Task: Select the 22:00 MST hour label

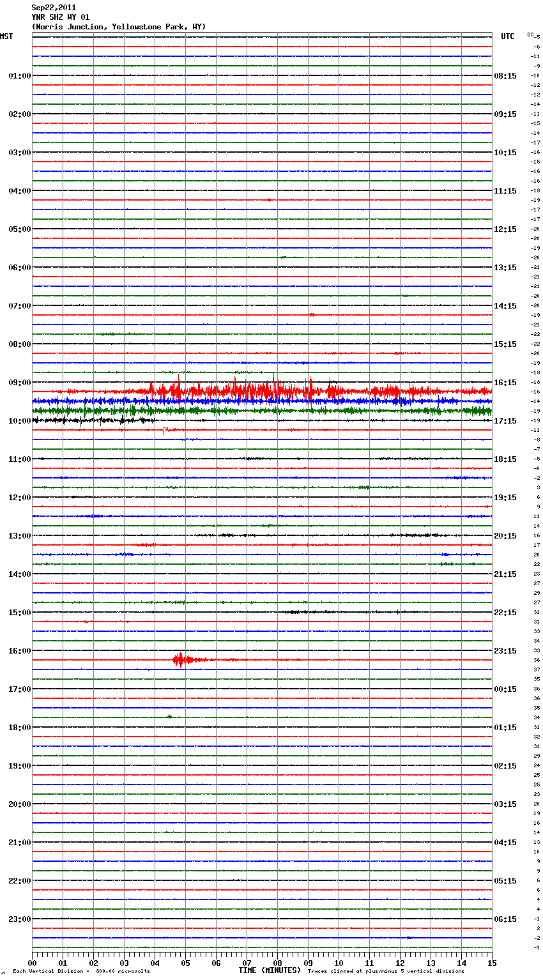Action: point(20,881)
